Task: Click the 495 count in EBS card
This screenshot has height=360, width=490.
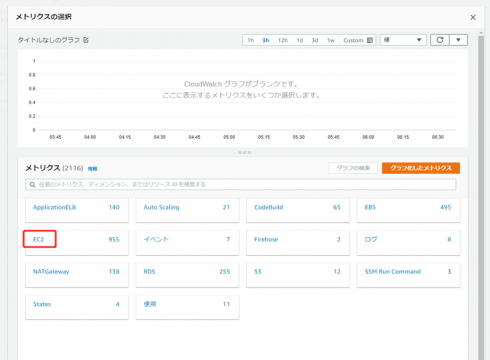Action: 446,207
